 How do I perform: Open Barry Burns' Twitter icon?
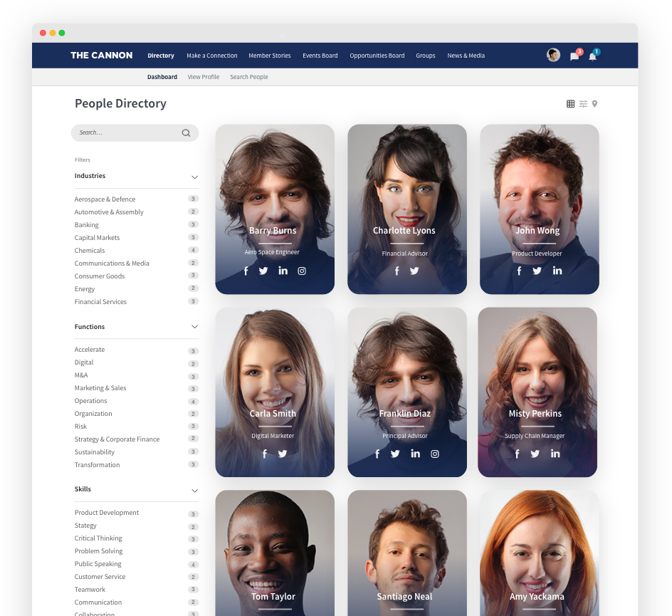(263, 271)
